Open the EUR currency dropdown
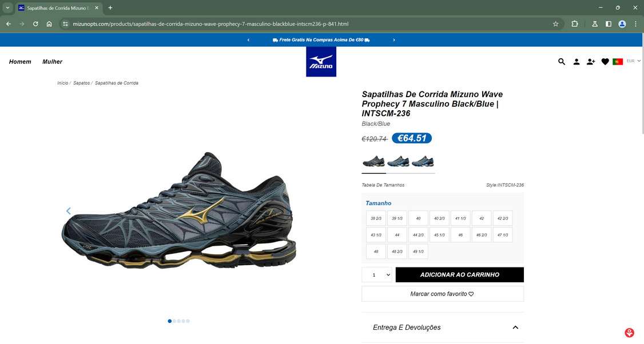Image resolution: width=644 pixels, height=344 pixels. pyautogui.click(x=633, y=61)
